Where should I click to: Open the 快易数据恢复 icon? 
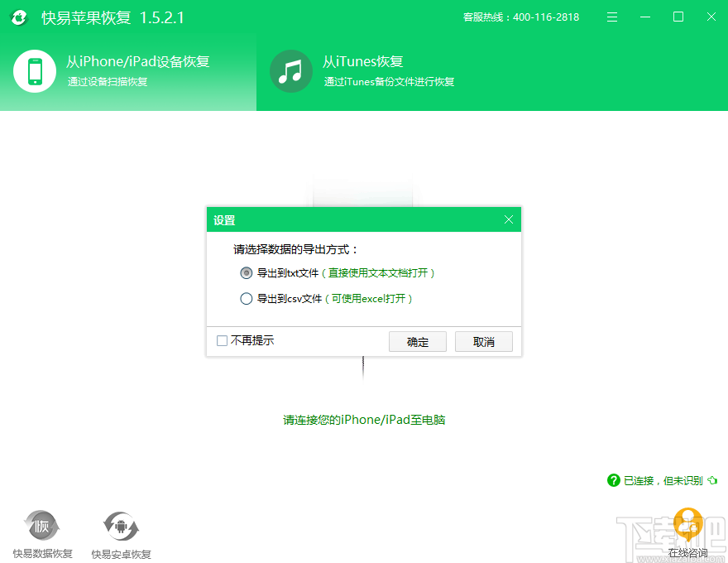(42, 526)
